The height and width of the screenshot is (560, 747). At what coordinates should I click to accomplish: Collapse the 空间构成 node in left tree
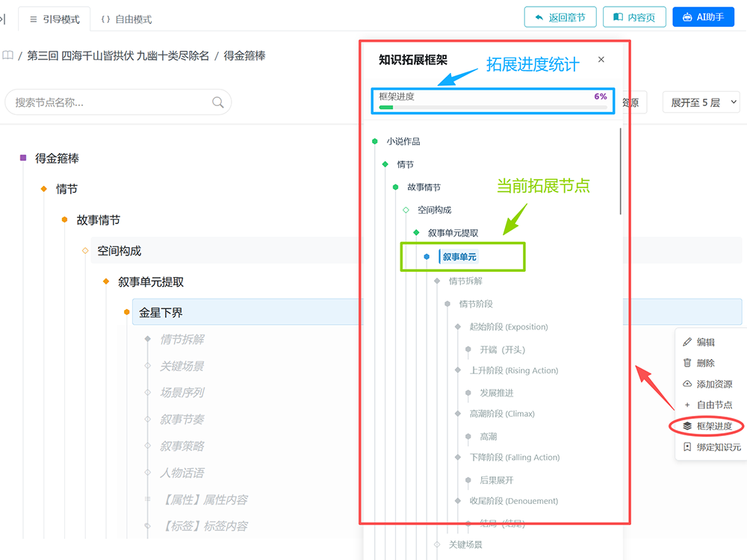[x=85, y=250]
